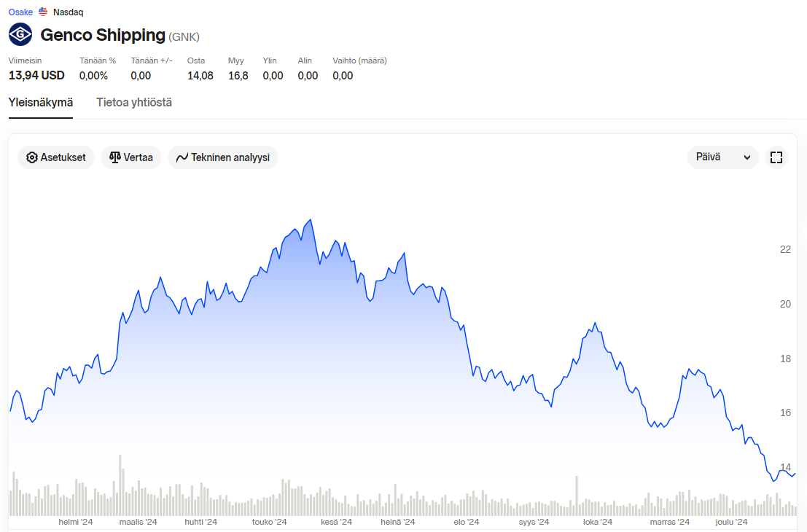Click the Alin column label
Image resolution: width=807 pixels, height=532 pixels.
click(x=305, y=60)
